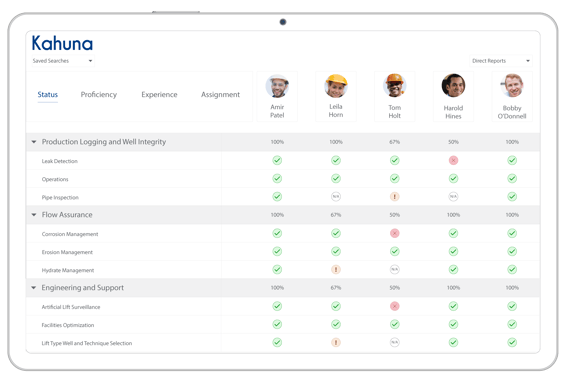The height and width of the screenshot is (382, 565).
Task: Switch to the Proficiency tab
Action: 99,94
